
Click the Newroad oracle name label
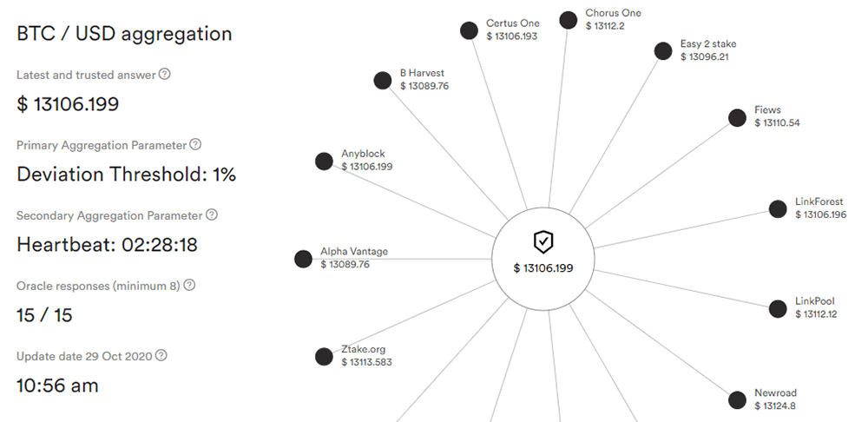[x=775, y=392]
